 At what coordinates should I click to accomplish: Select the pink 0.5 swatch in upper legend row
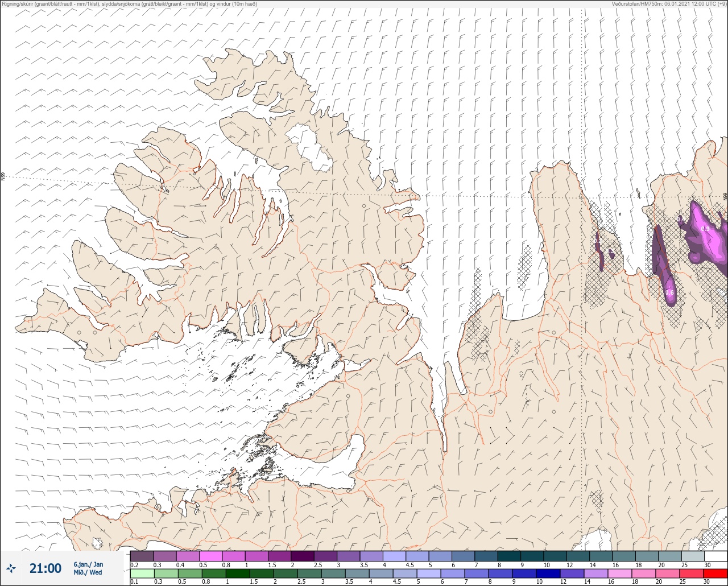[210, 556]
